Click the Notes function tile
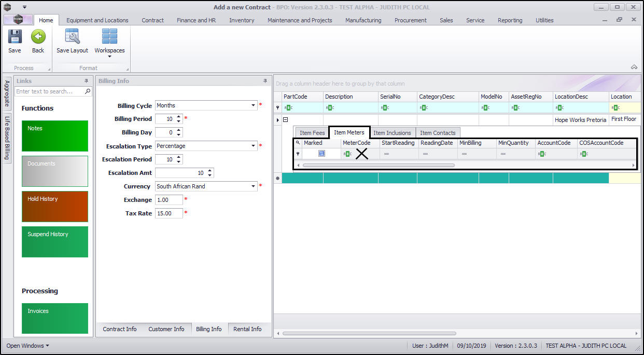This screenshot has width=644, height=355. [55, 135]
